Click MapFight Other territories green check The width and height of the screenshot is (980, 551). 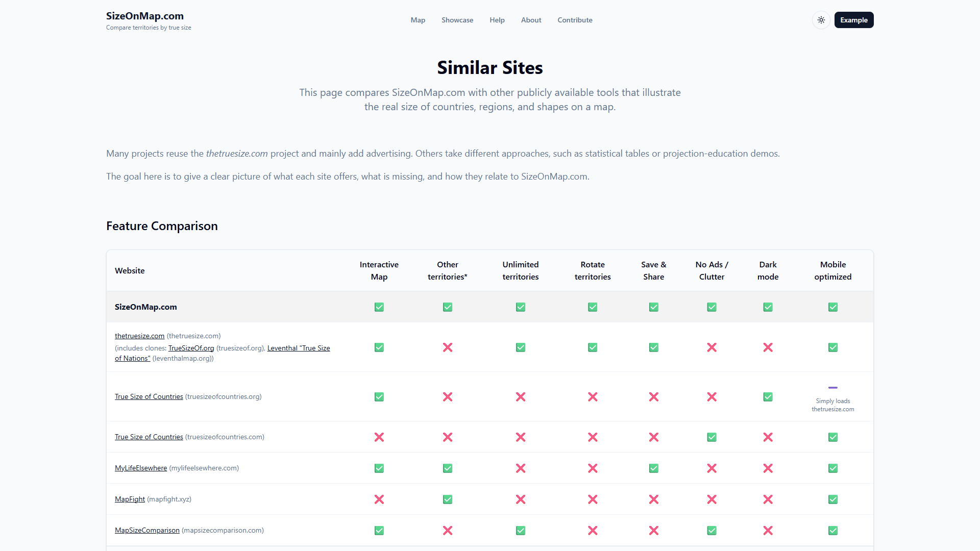[x=447, y=499]
